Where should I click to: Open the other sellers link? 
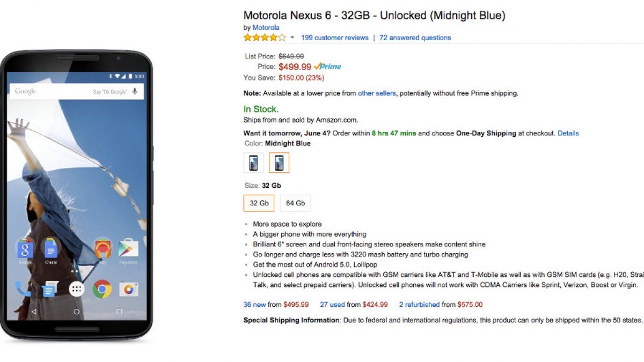pyautogui.click(x=377, y=93)
